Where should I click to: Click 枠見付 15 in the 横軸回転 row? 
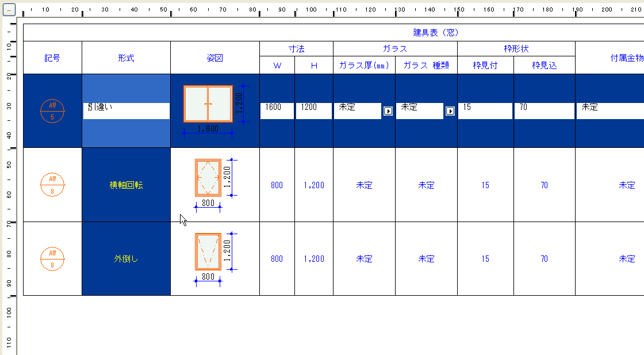(x=485, y=185)
